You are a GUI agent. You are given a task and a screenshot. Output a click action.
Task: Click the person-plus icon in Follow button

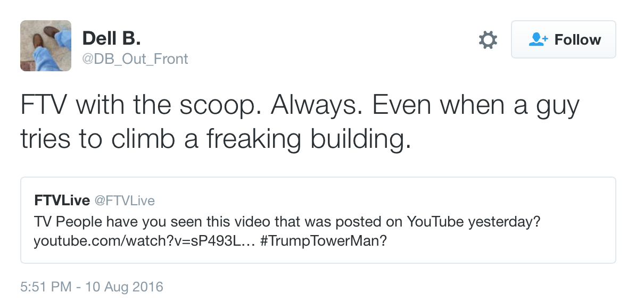(538, 40)
